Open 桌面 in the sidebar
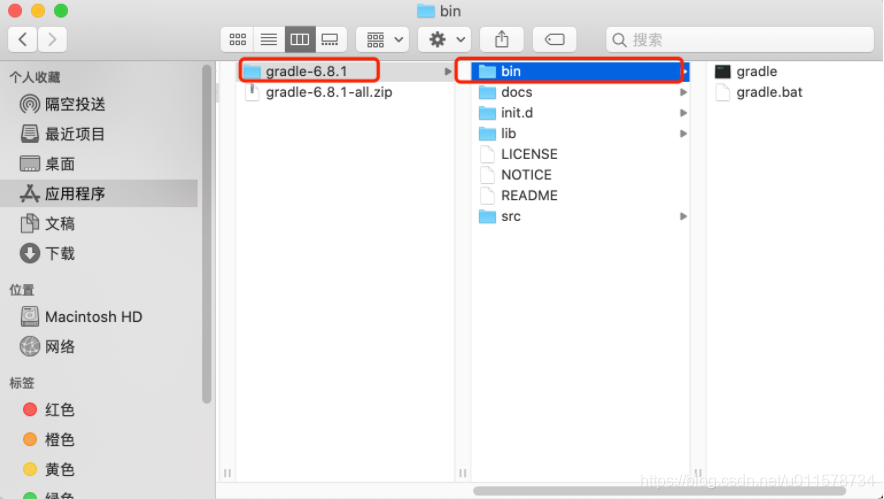The height and width of the screenshot is (499, 884). click(99, 164)
